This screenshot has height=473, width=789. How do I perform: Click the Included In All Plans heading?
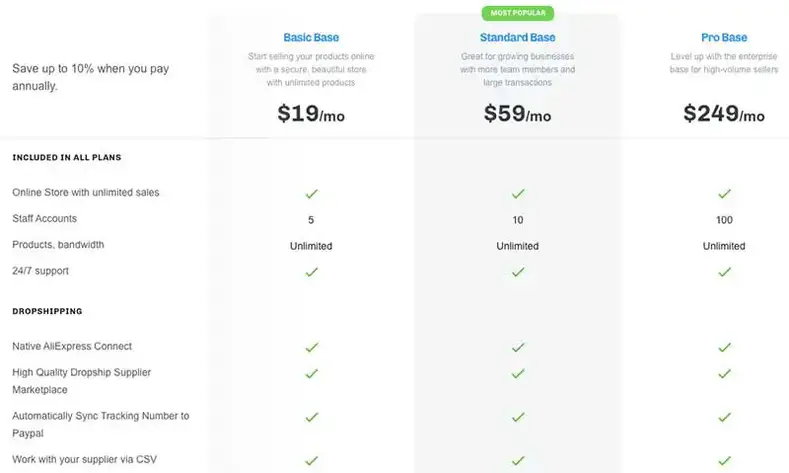pos(66,157)
